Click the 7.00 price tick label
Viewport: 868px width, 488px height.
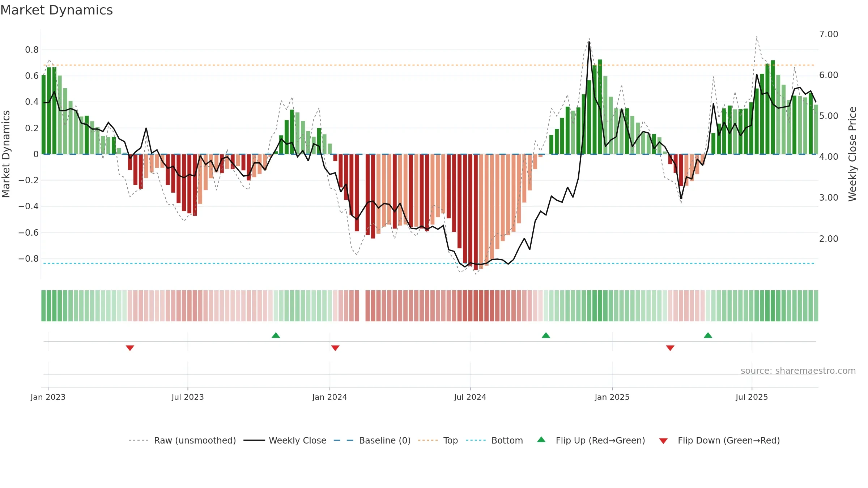coord(829,34)
